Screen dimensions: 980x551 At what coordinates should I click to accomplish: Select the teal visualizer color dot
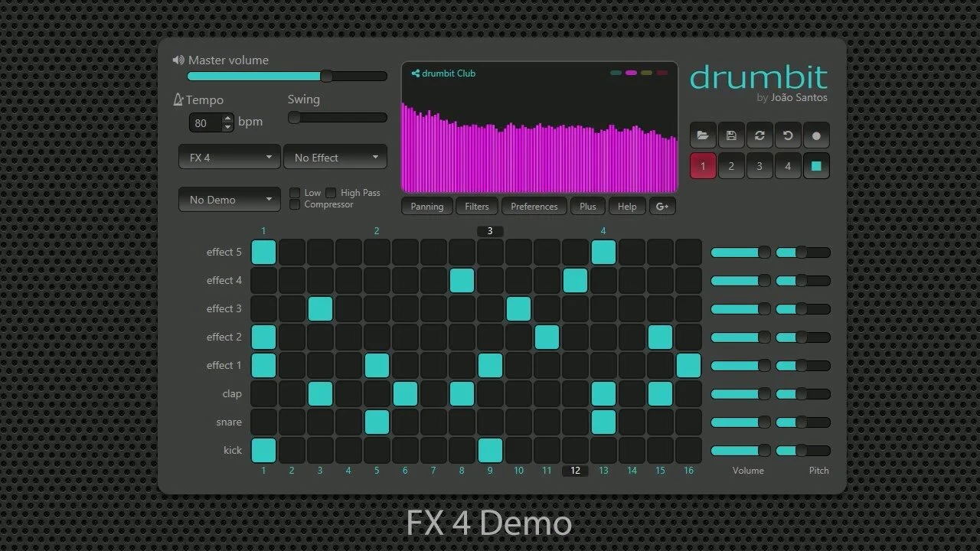pyautogui.click(x=616, y=73)
